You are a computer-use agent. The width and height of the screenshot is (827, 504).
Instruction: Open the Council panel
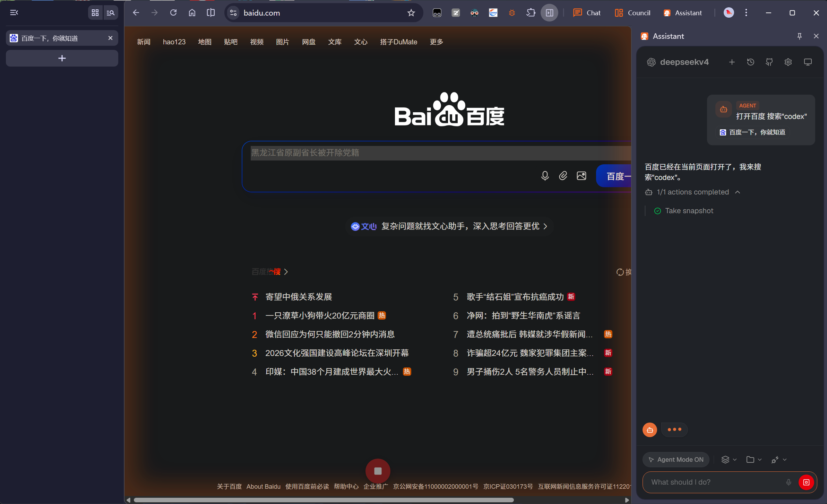[632, 13]
